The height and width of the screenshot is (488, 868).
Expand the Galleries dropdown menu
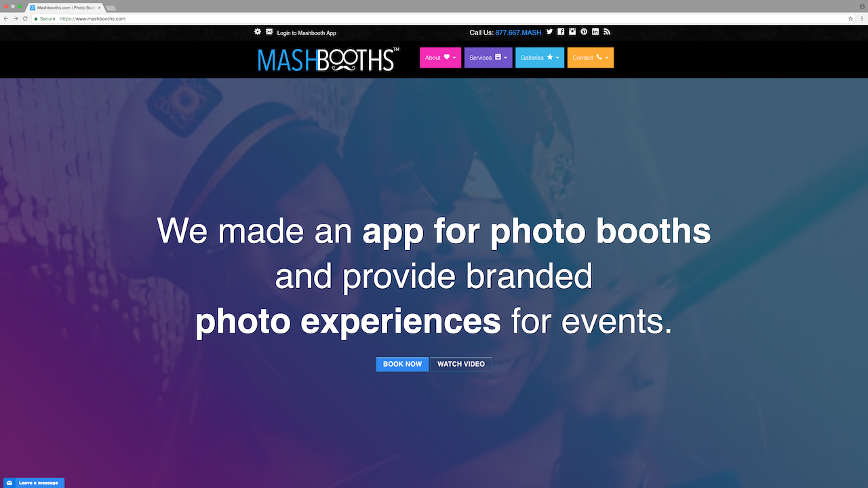coord(540,58)
